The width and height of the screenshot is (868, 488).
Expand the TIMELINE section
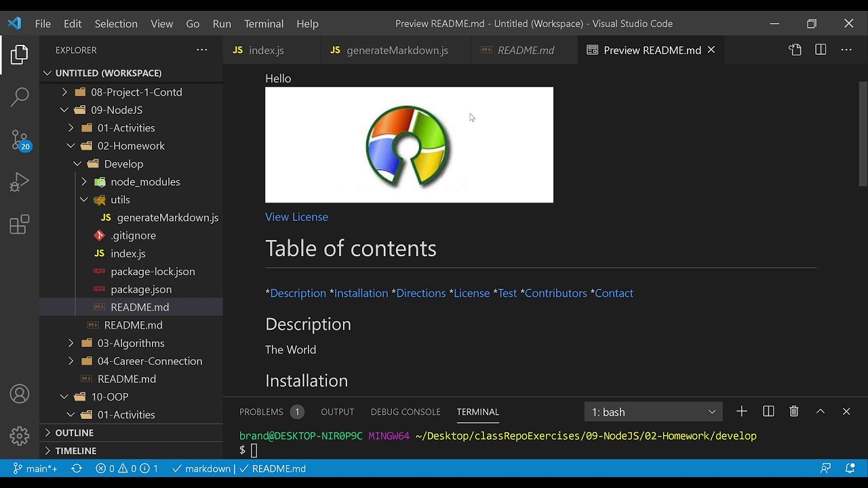(x=131, y=451)
